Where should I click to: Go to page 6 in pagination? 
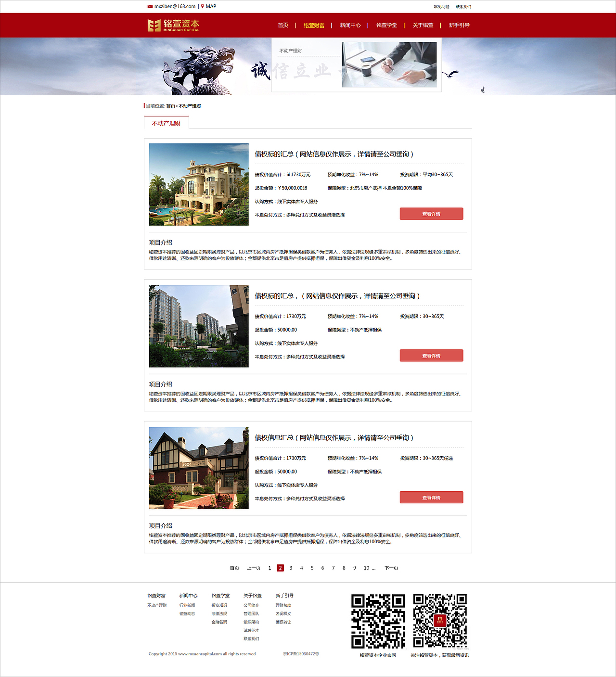coord(323,568)
